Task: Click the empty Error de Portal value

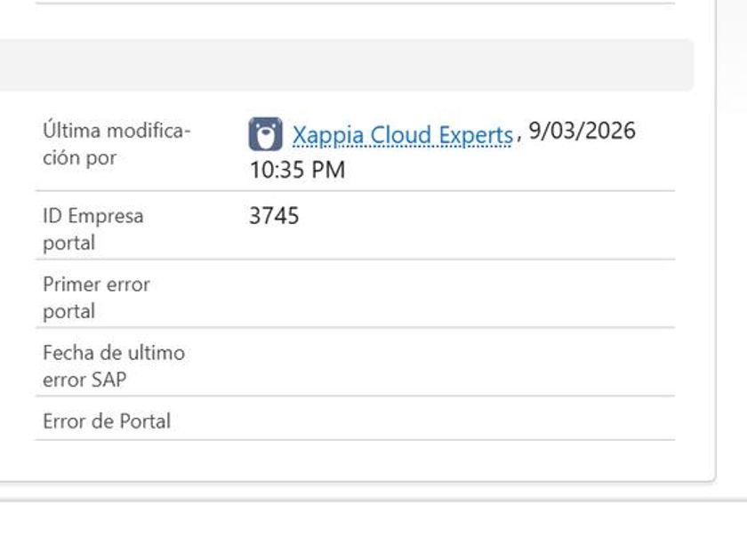Action: pos(445,421)
